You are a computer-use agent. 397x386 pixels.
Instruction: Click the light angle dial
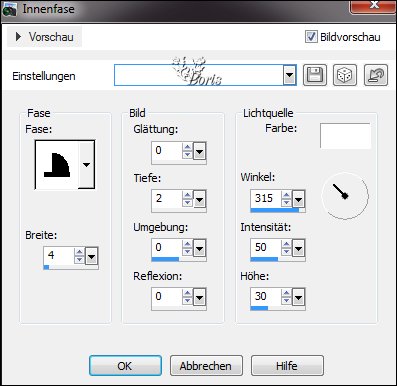[x=345, y=196]
